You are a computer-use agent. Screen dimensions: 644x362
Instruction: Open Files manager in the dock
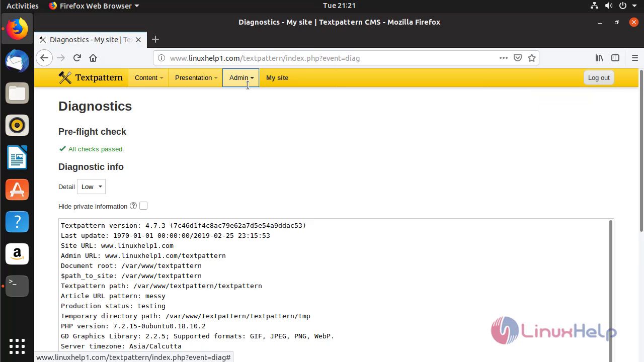(17, 93)
